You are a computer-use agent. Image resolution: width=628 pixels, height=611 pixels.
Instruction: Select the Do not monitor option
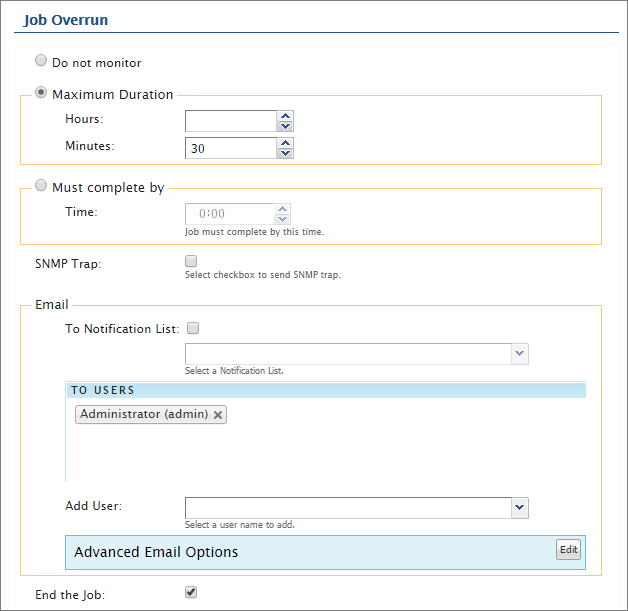41,61
